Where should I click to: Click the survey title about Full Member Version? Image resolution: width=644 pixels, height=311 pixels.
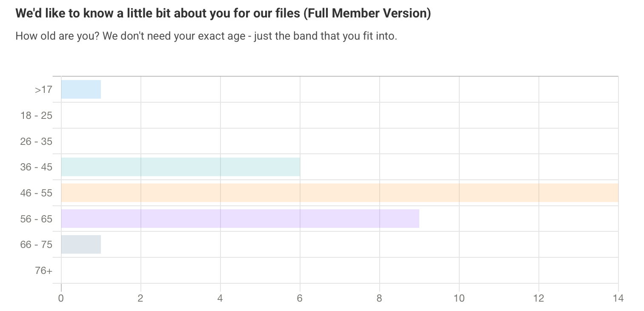[x=223, y=14]
